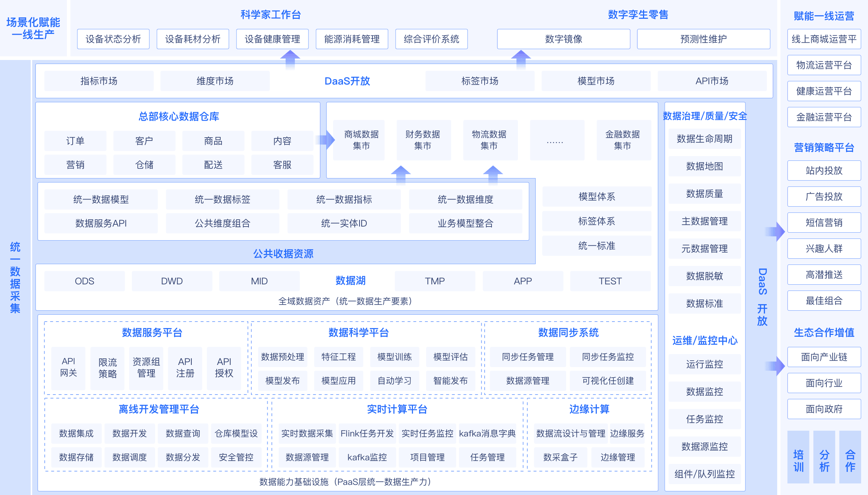
Task: Select the 商城数据集市 block
Action: point(359,140)
